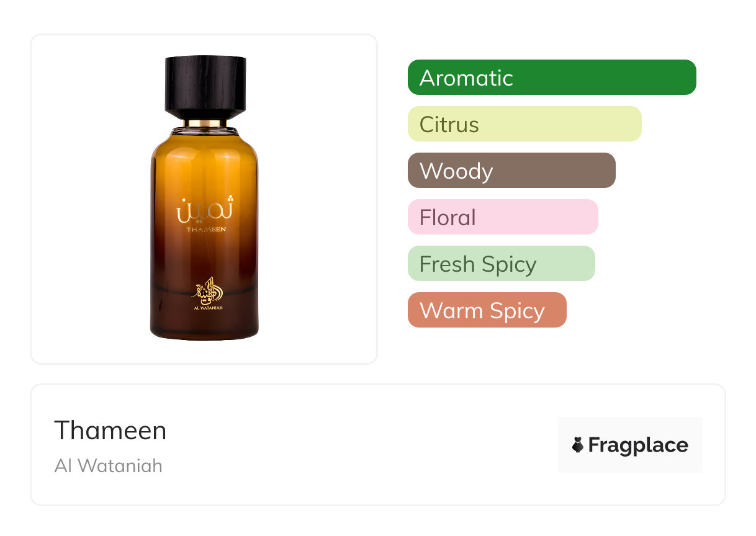The image size is (756, 536).
Task: Select the green Aromatic accord bar
Action: click(552, 78)
